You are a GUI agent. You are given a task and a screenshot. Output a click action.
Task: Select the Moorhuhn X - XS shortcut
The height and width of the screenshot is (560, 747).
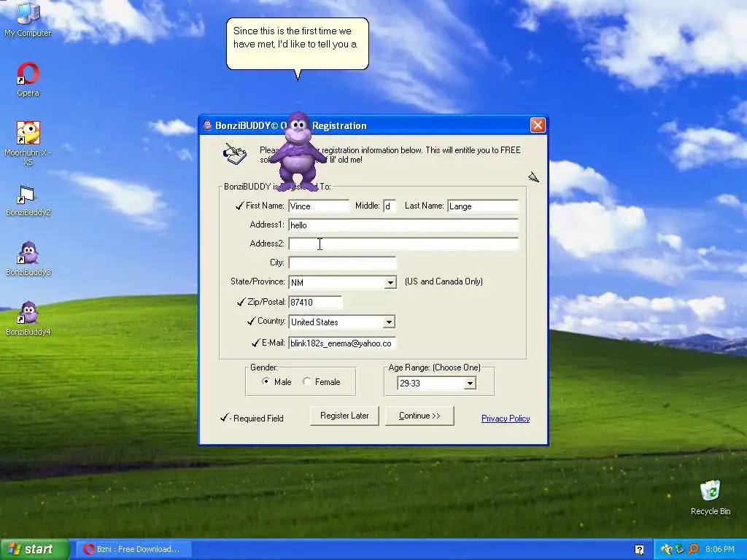tap(28, 143)
